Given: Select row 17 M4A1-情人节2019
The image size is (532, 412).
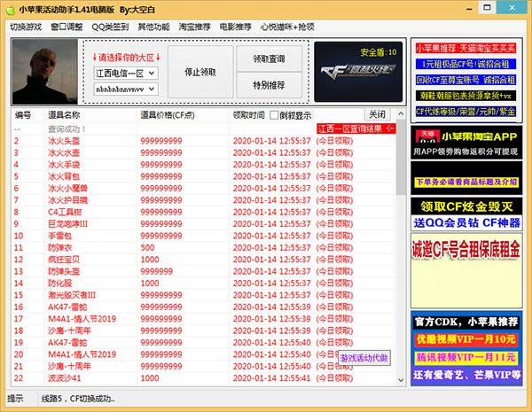Looking at the screenshot, I should [x=204, y=319].
